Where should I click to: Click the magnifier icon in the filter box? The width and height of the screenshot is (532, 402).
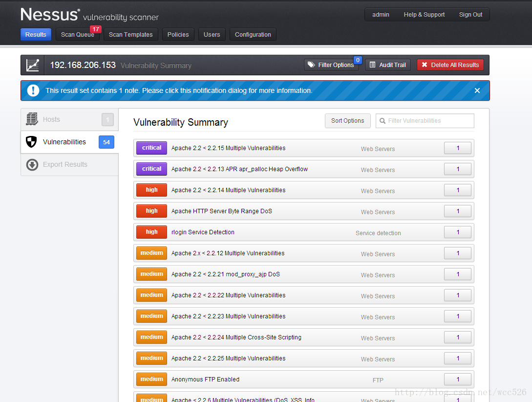tap(383, 121)
